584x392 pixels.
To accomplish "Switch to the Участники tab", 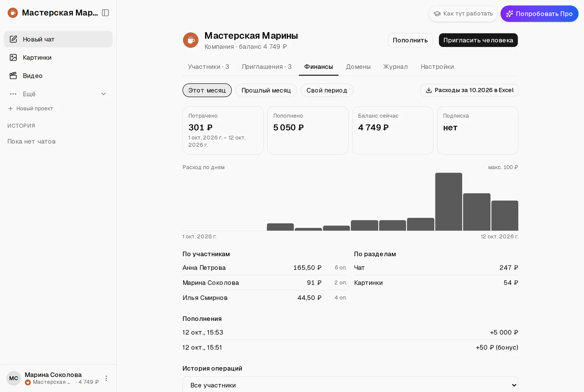I will click(208, 67).
